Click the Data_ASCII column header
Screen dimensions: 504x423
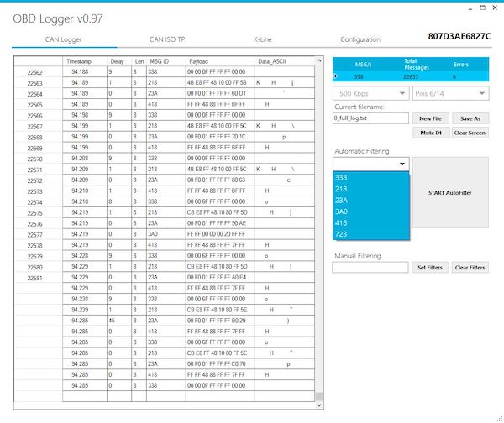(x=285, y=61)
